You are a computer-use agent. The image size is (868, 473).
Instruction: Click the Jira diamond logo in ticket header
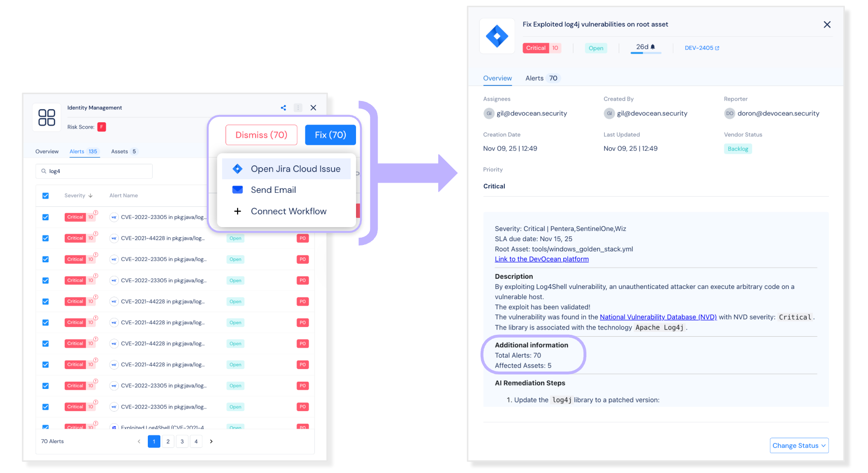[x=497, y=36]
